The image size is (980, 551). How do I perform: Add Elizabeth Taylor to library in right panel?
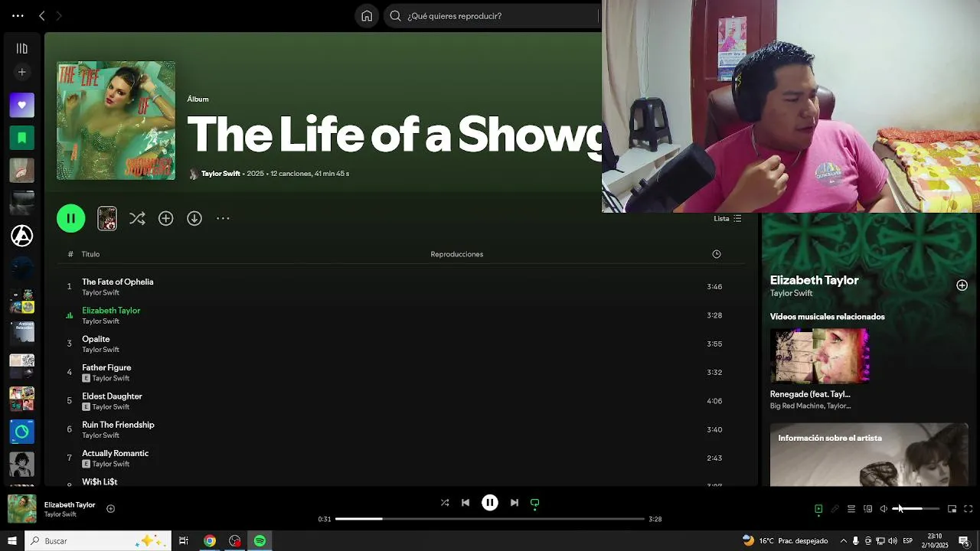[x=962, y=285]
